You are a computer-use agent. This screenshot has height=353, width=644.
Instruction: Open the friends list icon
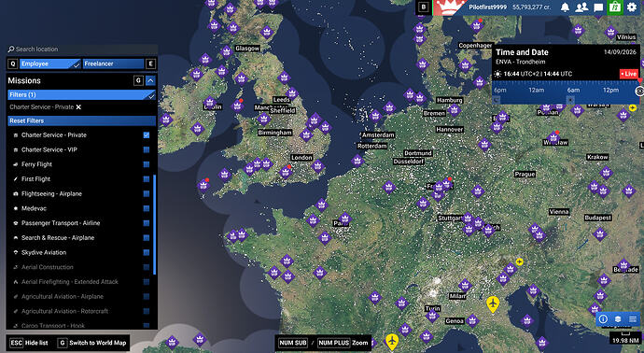581,7
